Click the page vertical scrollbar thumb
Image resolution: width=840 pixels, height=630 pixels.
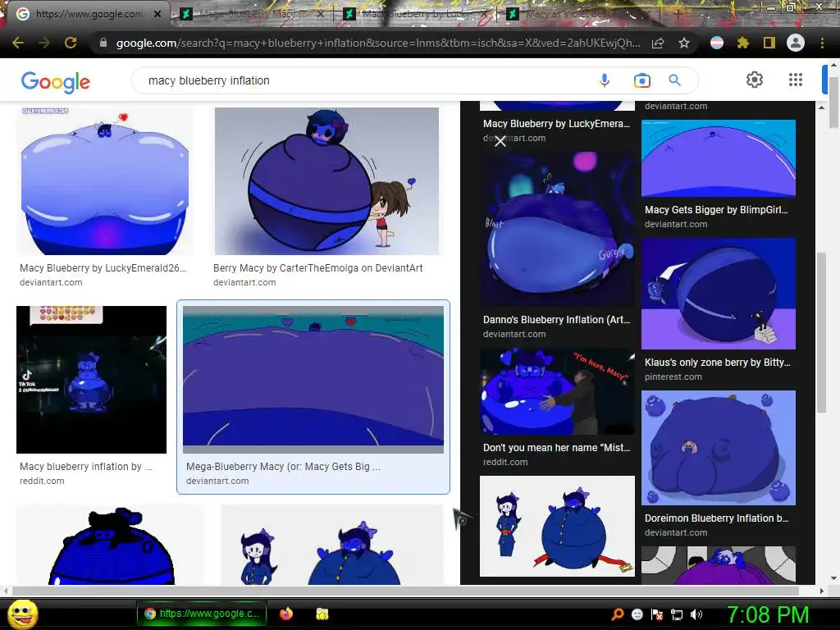pyautogui.click(x=833, y=102)
